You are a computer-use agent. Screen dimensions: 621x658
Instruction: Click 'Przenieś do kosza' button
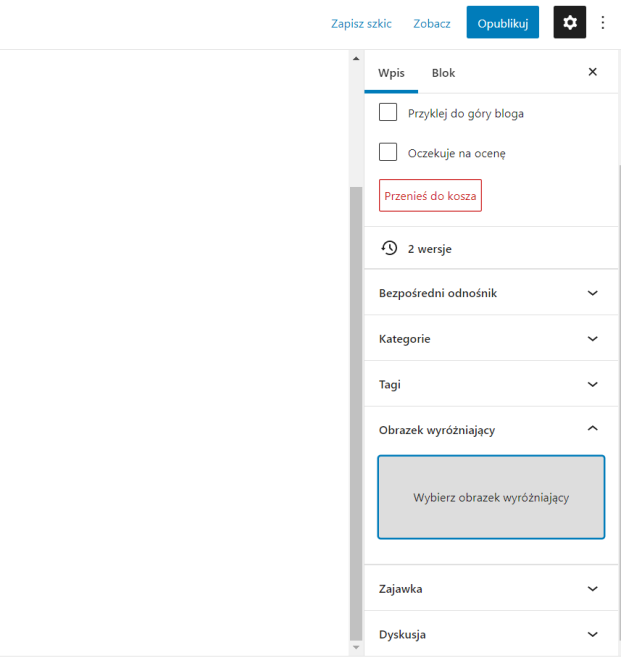click(x=430, y=196)
